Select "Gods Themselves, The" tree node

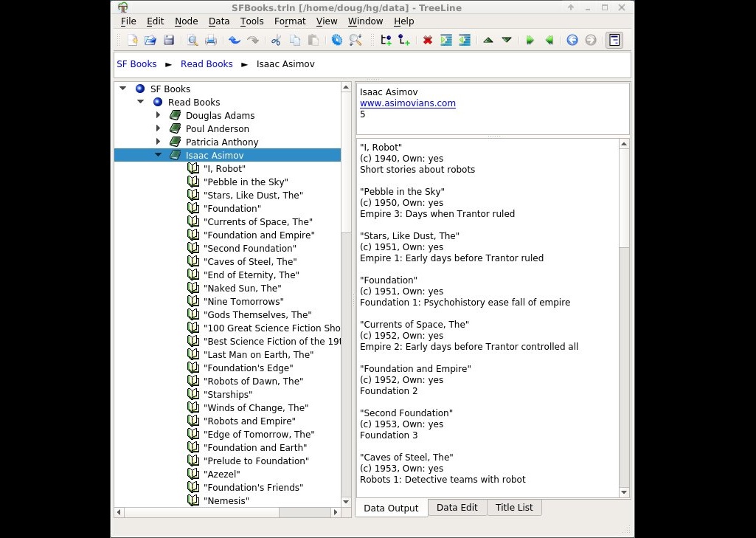point(257,314)
